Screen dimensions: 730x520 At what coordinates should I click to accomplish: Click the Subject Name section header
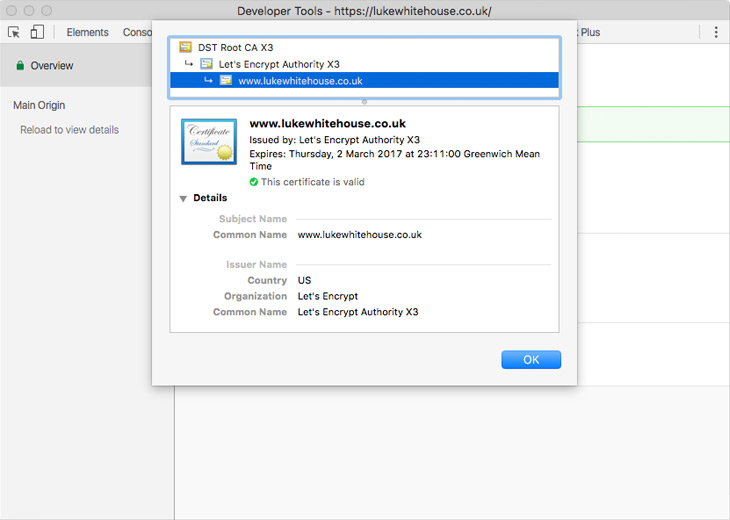click(253, 219)
